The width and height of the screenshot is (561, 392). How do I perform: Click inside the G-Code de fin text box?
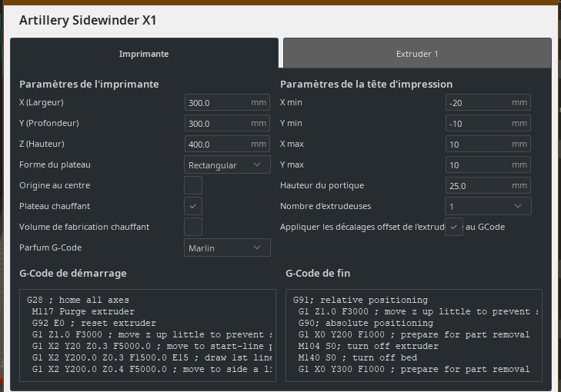pyautogui.click(x=414, y=335)
